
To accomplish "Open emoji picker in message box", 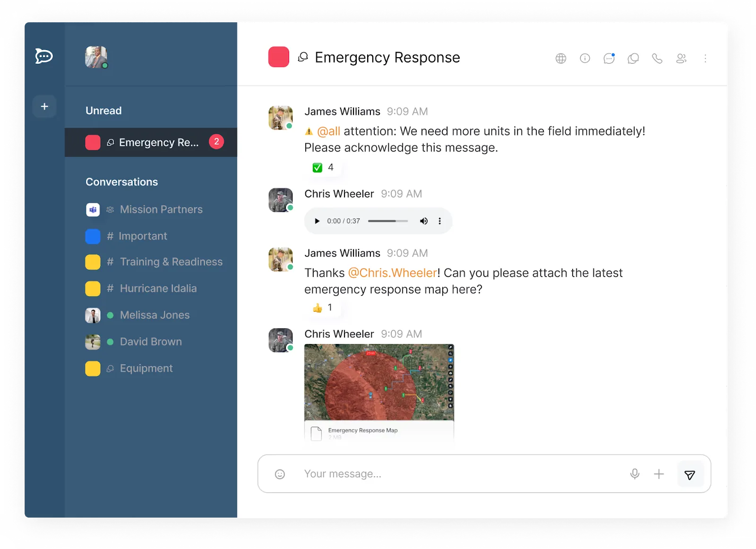I will coord(280,474).
